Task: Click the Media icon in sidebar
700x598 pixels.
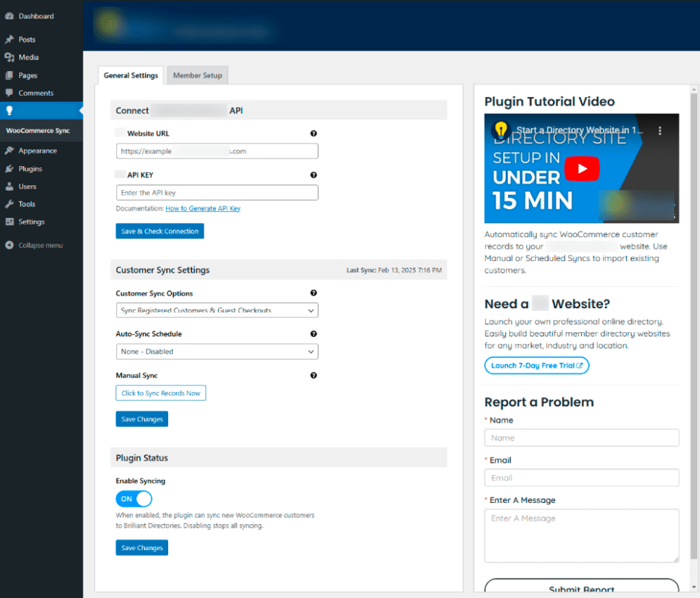Action: coord(10,57)
